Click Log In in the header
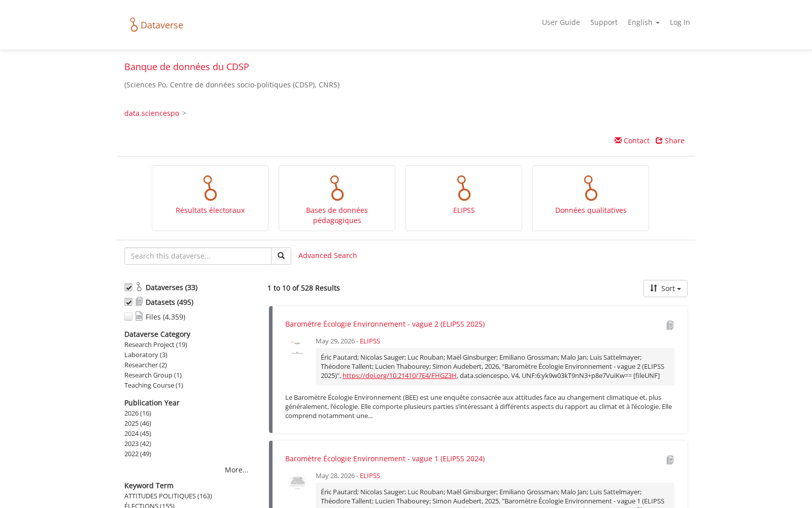 point(680,22)
